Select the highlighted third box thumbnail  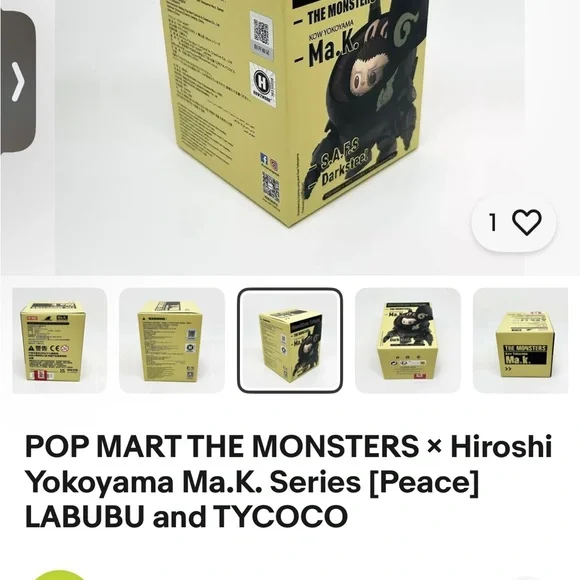[x=290, y=340]
